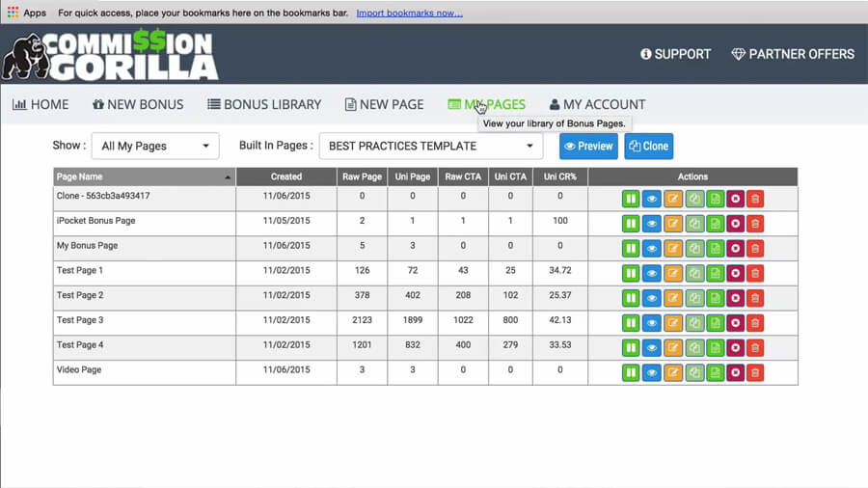
Task: Delete Video Page with the trash icon
Action: [755, 372]
